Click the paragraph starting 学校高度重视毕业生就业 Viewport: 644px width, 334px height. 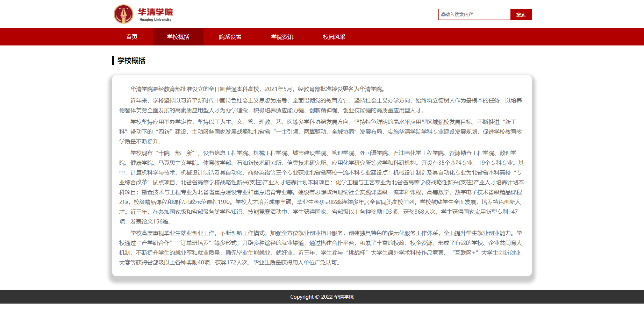tap(322, 248)
